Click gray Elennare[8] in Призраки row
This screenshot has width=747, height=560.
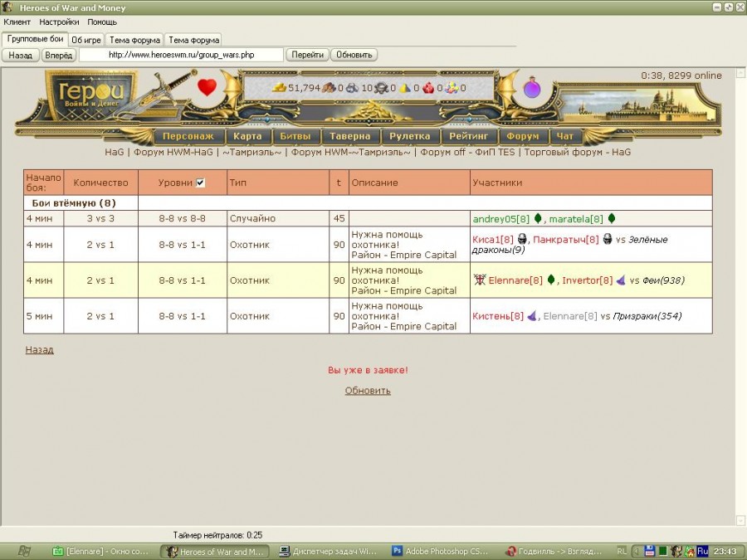[569, 316]
